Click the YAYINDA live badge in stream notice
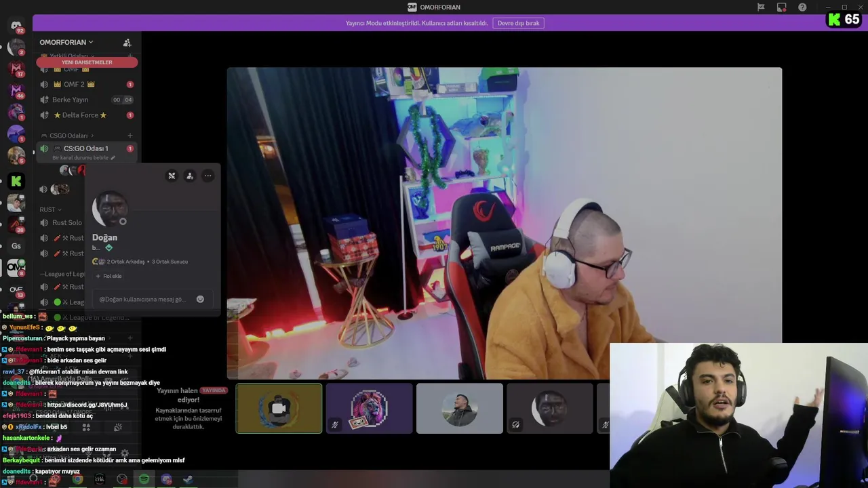 [214, 390]
